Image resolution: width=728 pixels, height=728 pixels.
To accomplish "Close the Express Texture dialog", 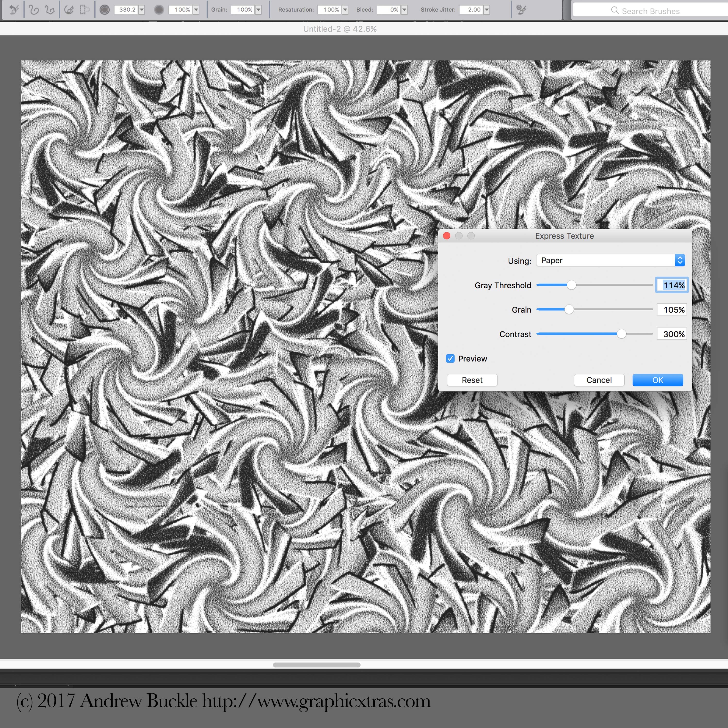I will (447, 236).
